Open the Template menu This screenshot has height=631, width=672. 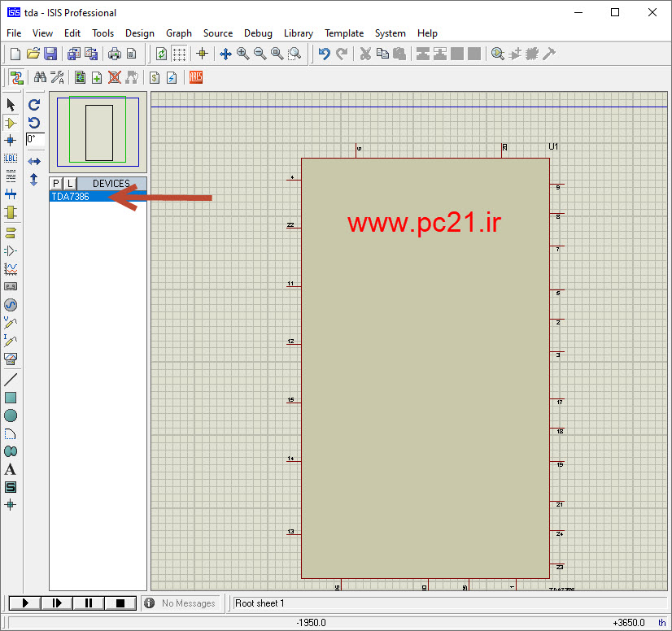coord(344,33)
